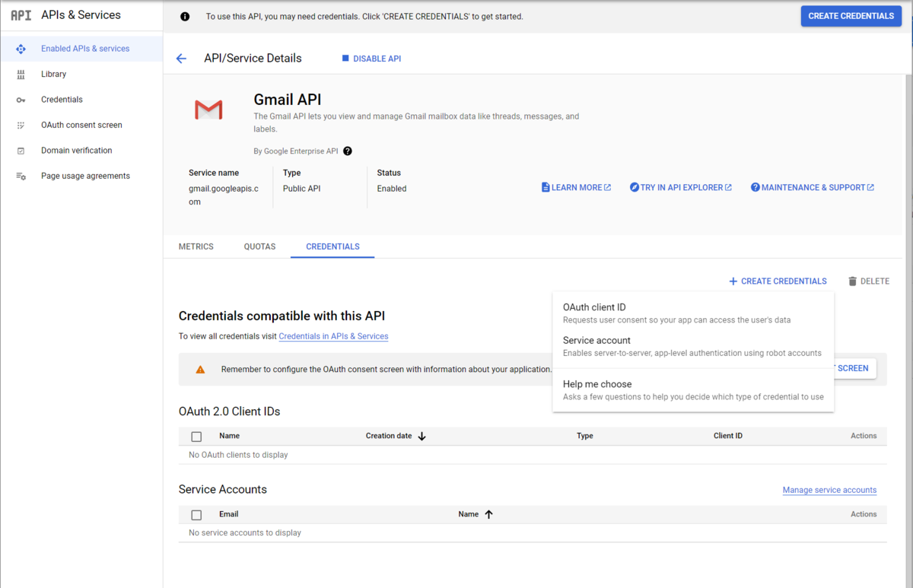
Task: Click the 'No service accounts to display' text
Action: point(245,533)
